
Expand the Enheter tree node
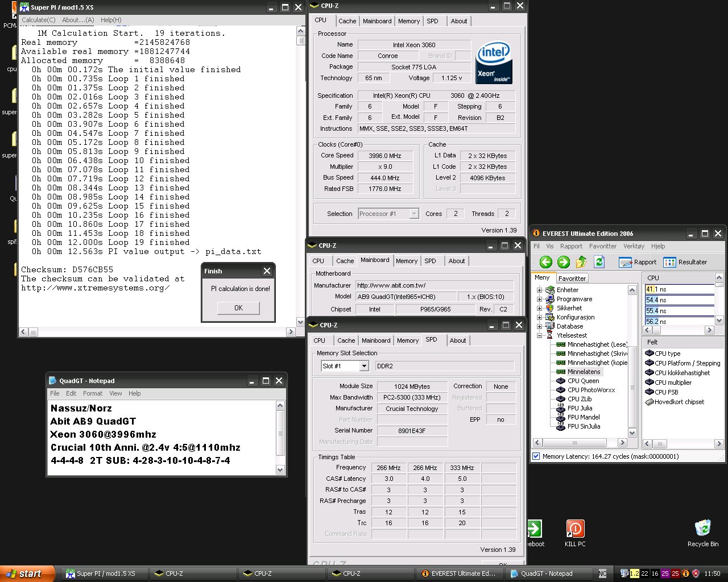pos(539,290)
